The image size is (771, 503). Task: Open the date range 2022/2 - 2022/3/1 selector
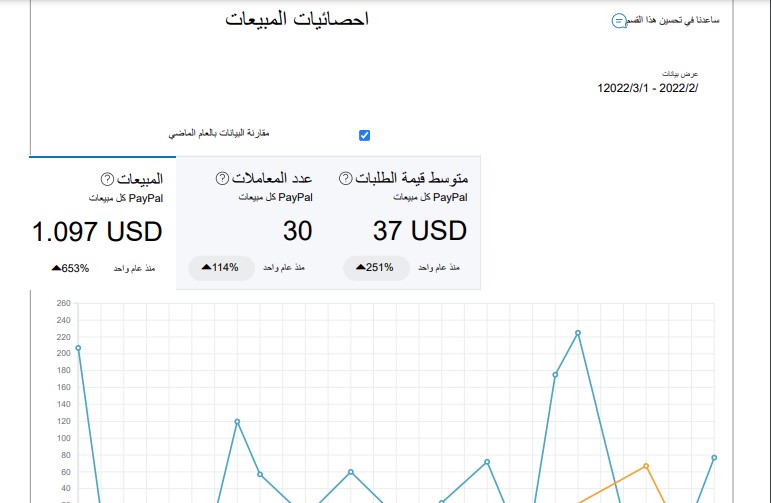(x=647, y=88)
